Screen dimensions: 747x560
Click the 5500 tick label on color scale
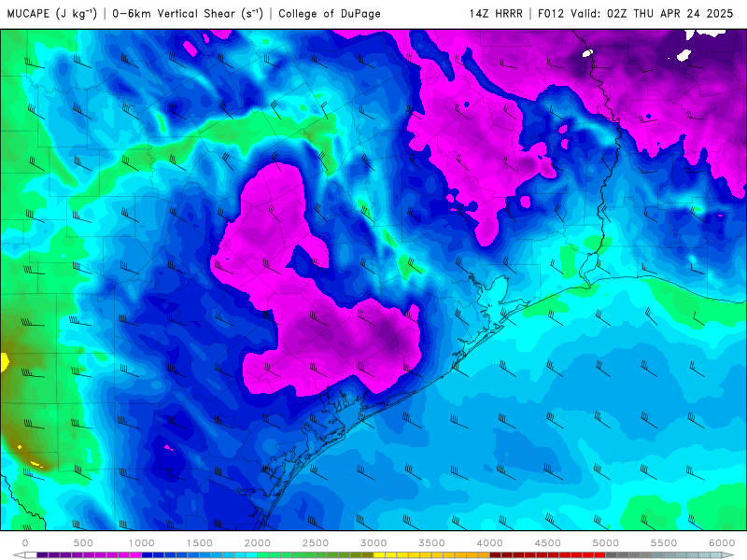pos(664,543)
